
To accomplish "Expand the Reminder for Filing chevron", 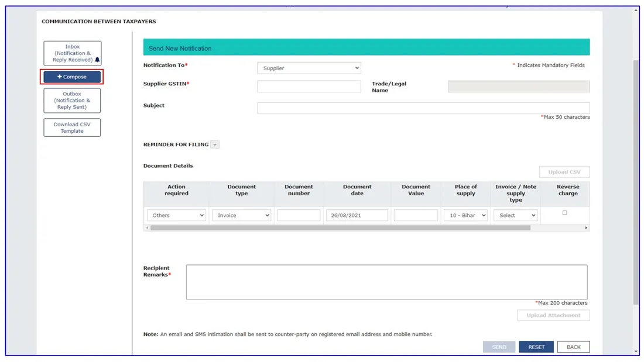I will tap(214, 144).
